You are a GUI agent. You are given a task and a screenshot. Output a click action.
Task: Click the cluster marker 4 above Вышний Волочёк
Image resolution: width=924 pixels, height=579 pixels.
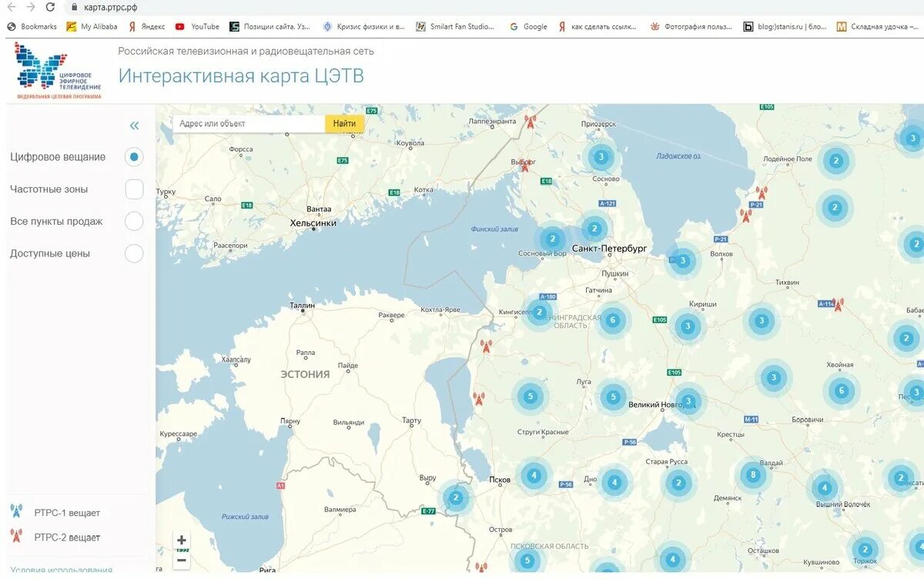[x=824, y=488]
